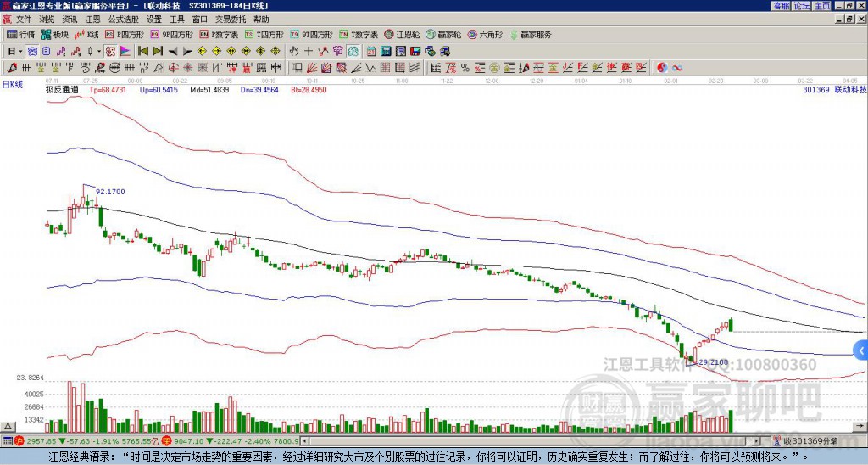The height and width of the screenshot is (465, 868).
Task: Step chart left with black arrow
Action: [x=173, y=52]
